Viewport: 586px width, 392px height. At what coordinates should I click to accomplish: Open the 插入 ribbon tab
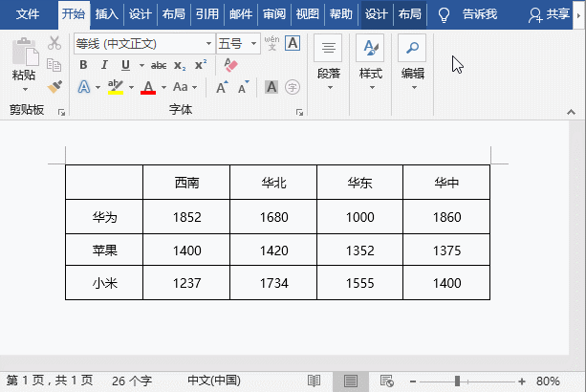107,14
